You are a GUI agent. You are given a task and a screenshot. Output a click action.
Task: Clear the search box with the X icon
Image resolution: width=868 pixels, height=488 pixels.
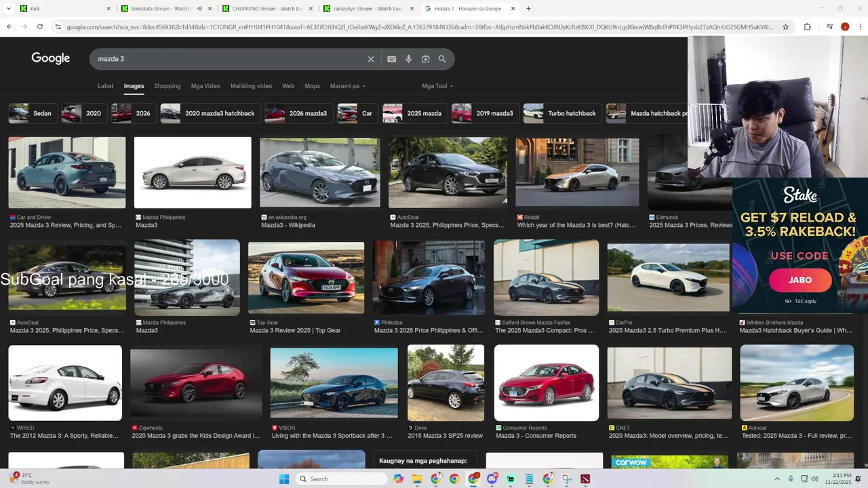371,59
